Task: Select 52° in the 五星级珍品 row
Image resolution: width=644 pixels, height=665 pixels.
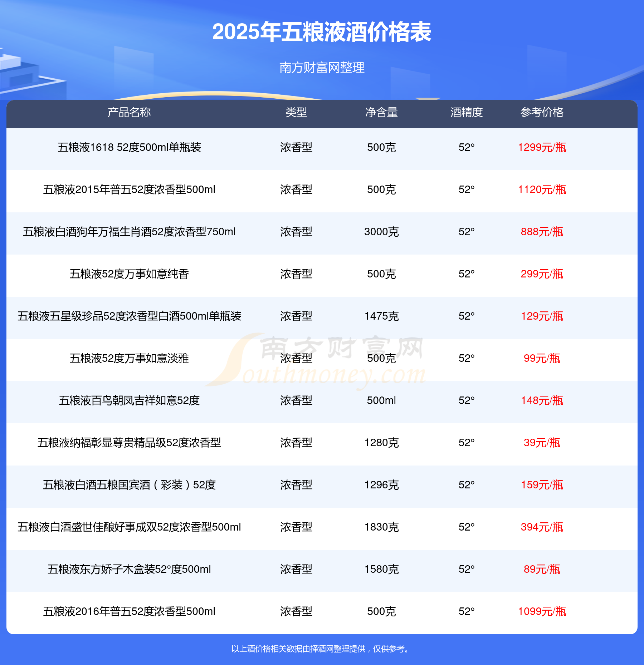Action: 467,316
